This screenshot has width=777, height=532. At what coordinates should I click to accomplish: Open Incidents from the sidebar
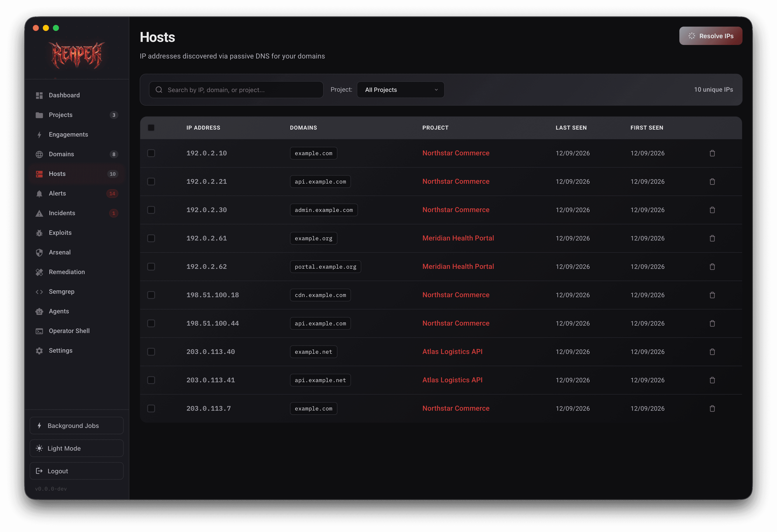(77, 213)
